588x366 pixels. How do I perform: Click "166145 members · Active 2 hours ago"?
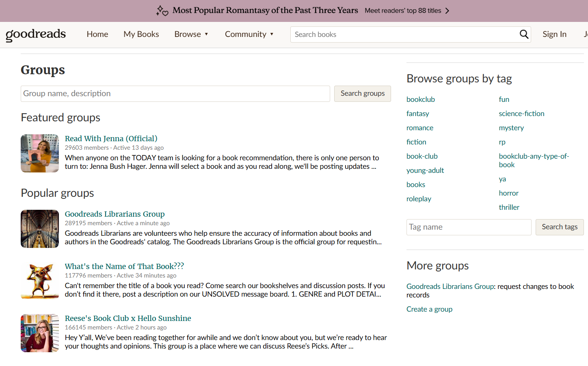(x=116, y=327)
